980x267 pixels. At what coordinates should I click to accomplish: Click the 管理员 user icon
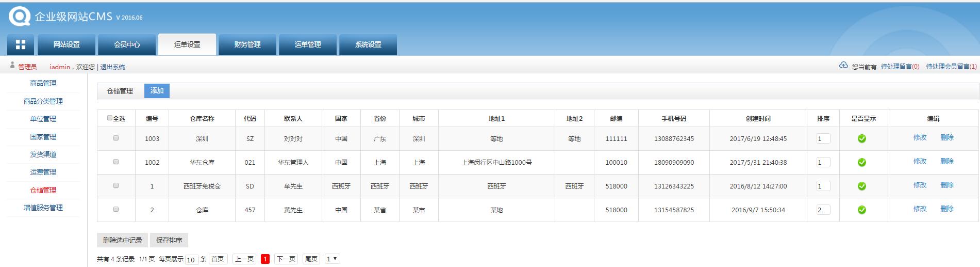pyautogui.click(x=12, y=66)
